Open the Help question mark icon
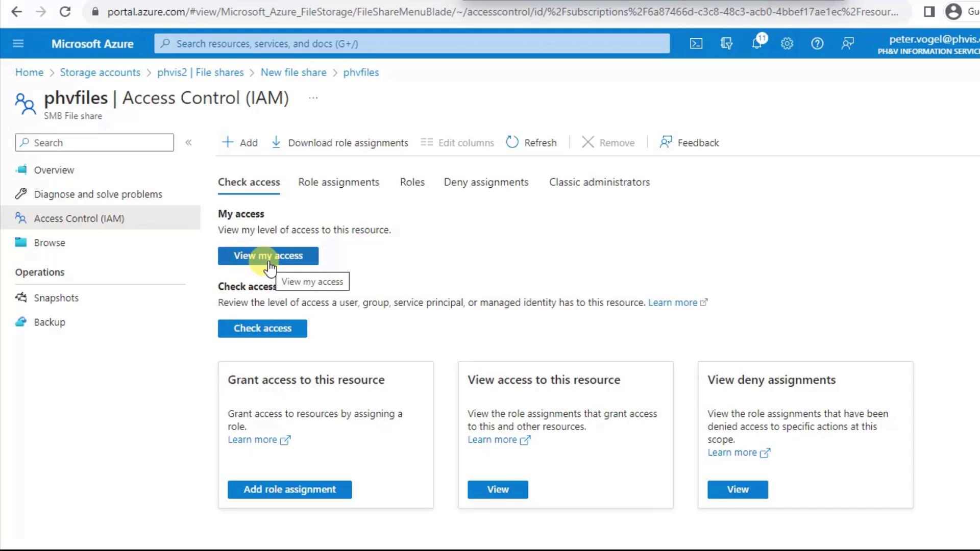 (817, 44)
